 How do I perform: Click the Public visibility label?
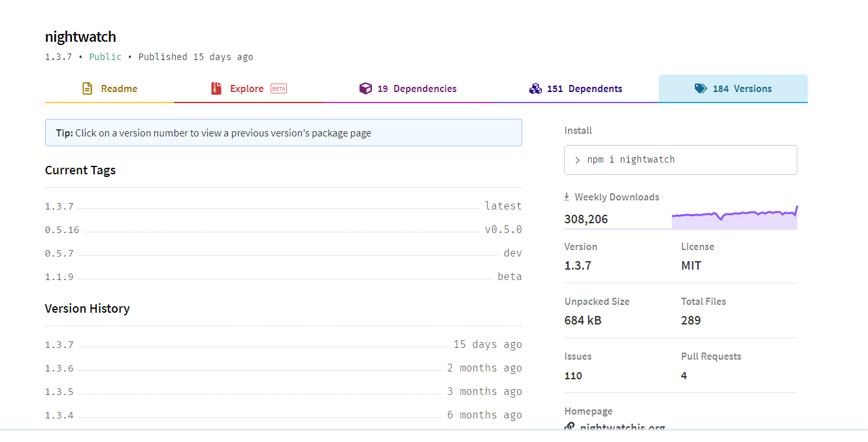click(105, 57)
